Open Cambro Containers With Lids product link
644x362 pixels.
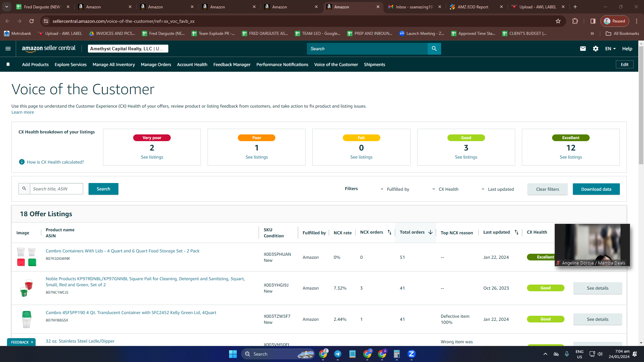click(122, 251)
